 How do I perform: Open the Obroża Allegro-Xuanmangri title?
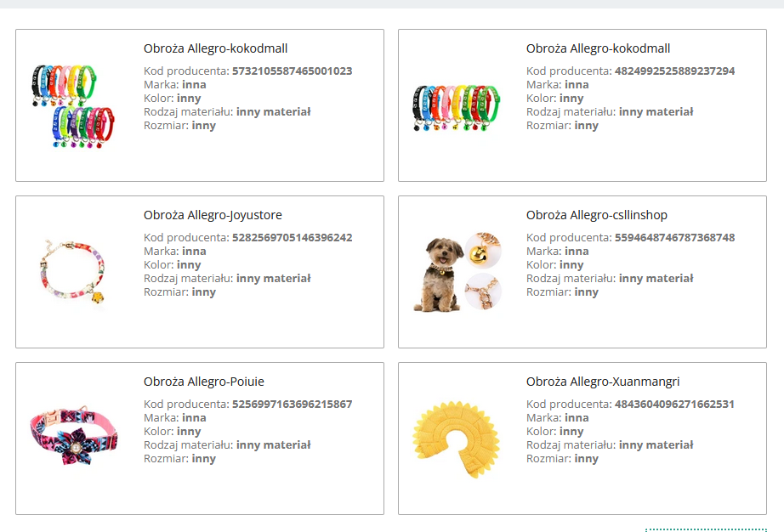(603, 382)
